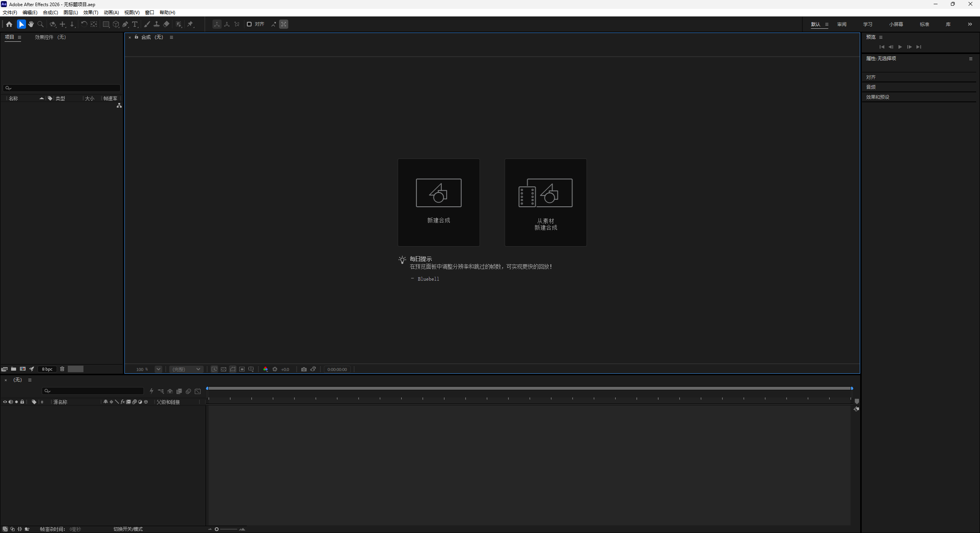The image size is (980, 533).
Task: Select the Zoom magnifier tool
Action: 41,24
